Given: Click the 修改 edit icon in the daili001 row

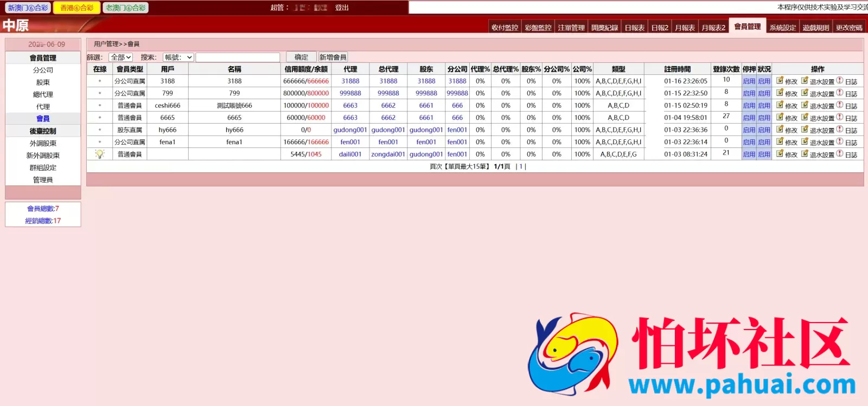Looking at the screenshot, I should click(x=780, y=153).
